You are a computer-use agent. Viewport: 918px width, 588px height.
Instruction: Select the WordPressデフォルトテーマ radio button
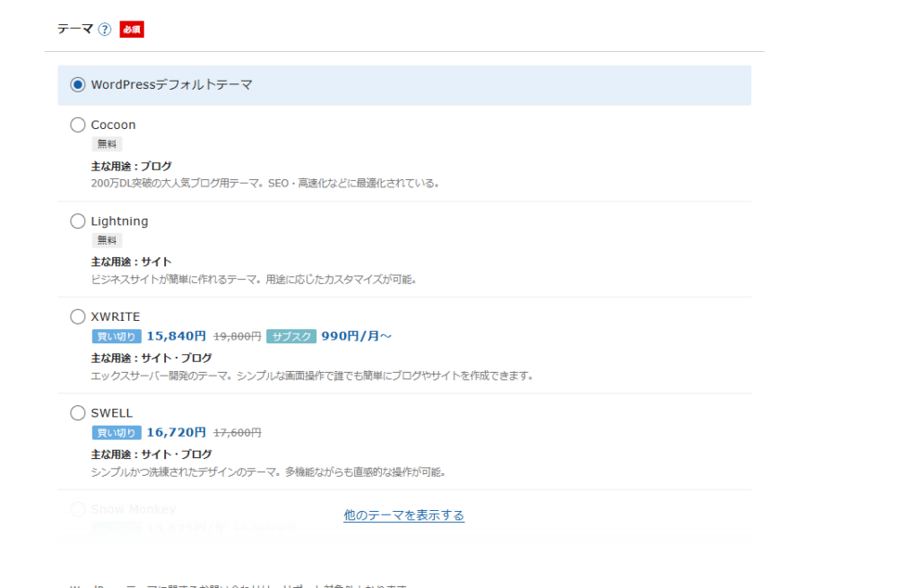pyautogui.click(x=78, y=85)
